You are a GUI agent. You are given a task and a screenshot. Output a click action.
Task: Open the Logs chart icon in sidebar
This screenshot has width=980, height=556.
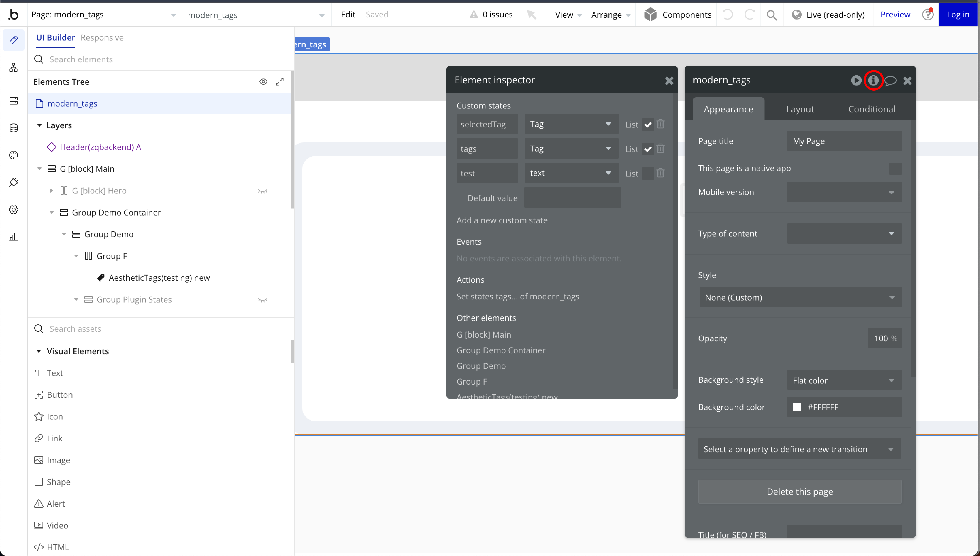click(x=14, y=237)
